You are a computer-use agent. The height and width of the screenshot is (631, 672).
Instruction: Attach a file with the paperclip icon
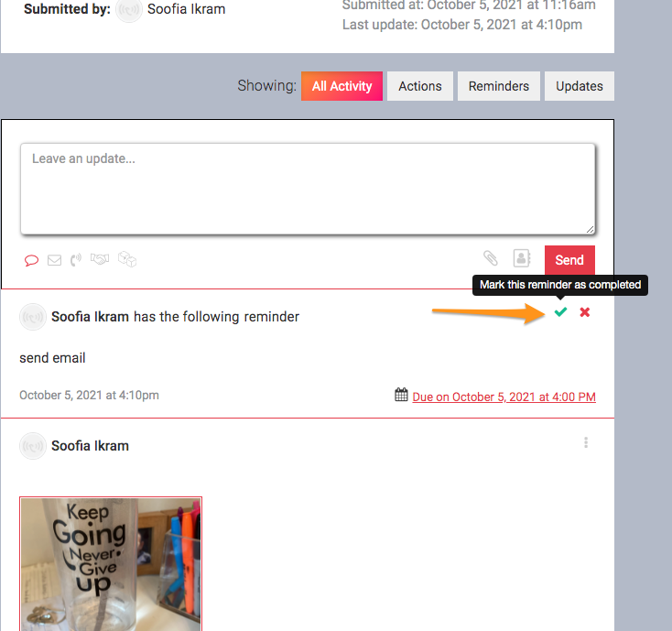click(491, 258)
